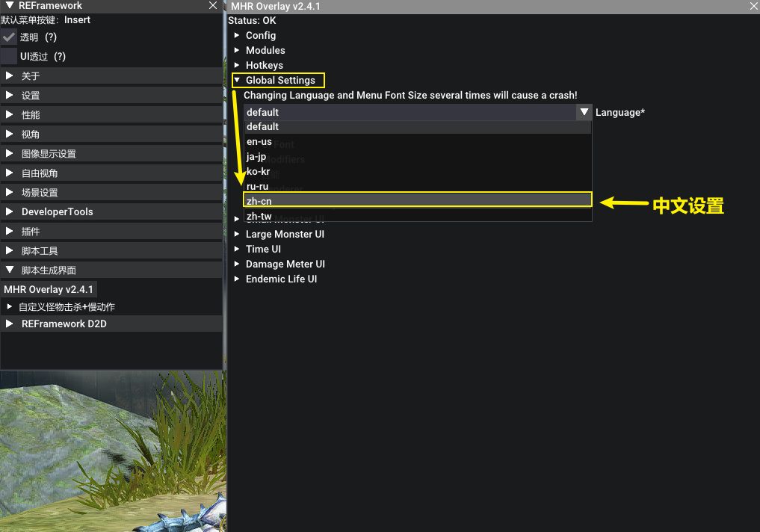Click the triangle beside Hotkeys
The image size is (760, 532).
tap(237, 65)
